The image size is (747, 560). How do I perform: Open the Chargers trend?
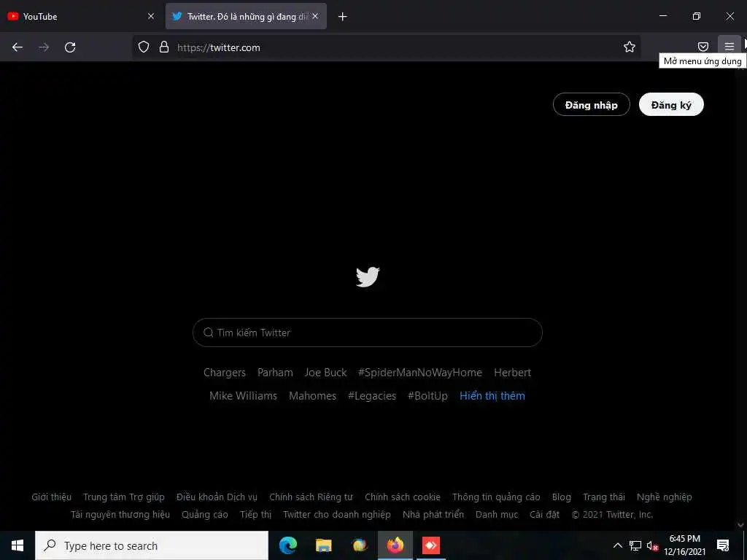coord(225,373)
